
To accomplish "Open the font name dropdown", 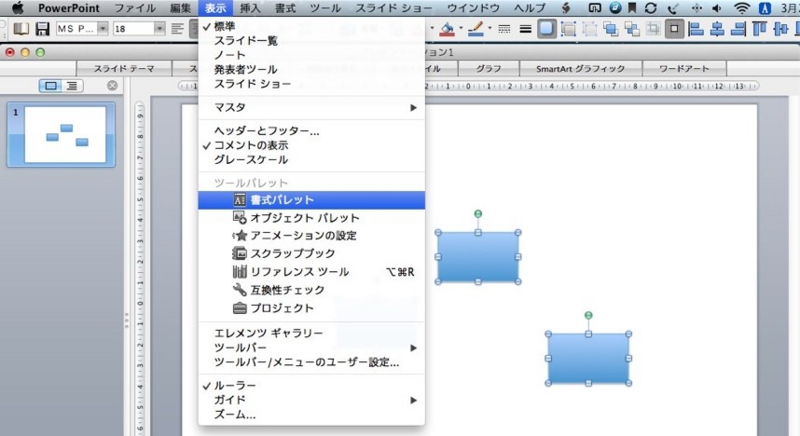I will click(x=102, y=29).
